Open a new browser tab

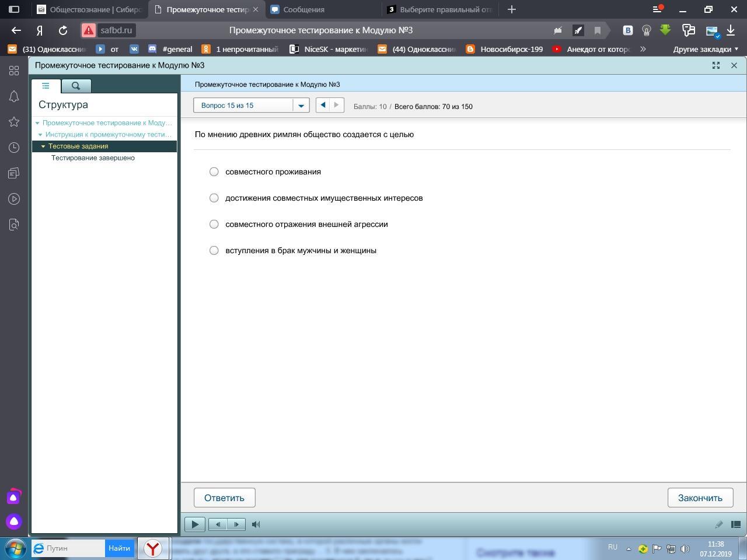click(x=512, y=9)
